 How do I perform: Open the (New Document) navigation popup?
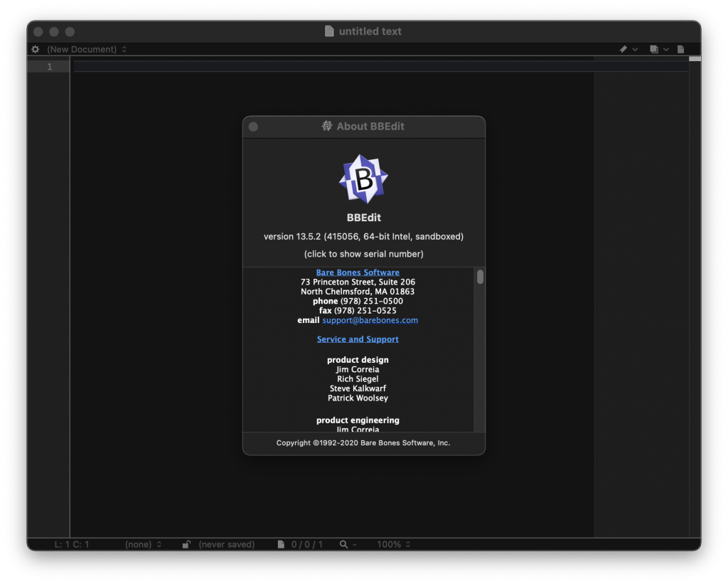click(87, 49)
